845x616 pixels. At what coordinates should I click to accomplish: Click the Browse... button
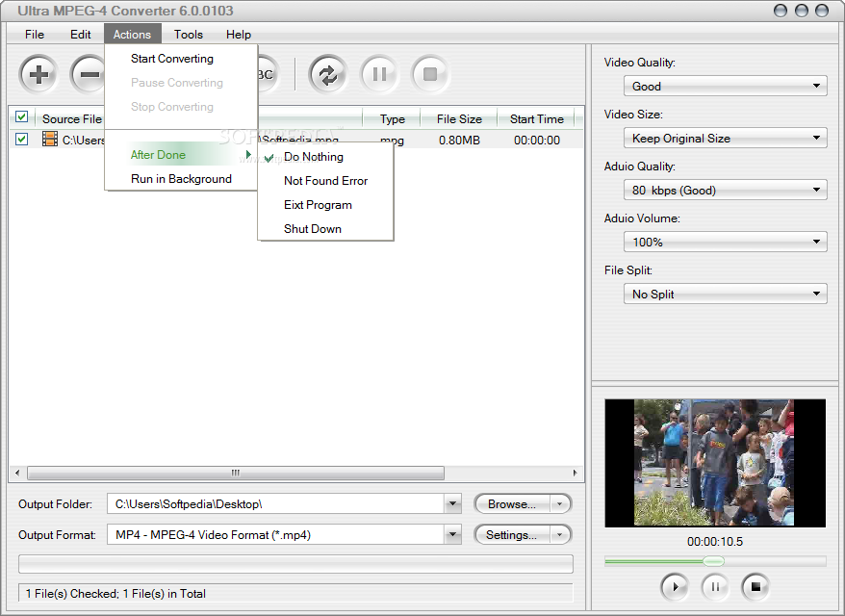(x=511, y=504)
